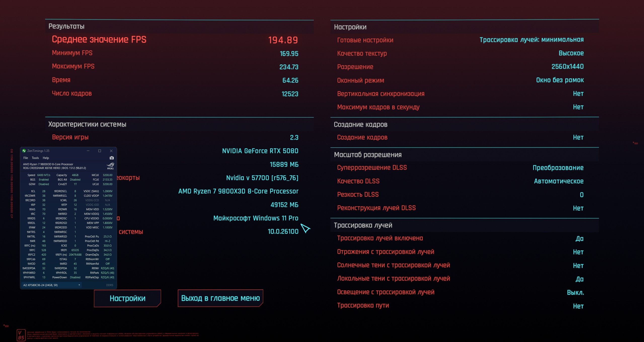Click the AMD Ryzen 7 9800X3D processor text in game results
This screenshot has height=342, width=644.
pyautogui.click(x=238, y=191)
